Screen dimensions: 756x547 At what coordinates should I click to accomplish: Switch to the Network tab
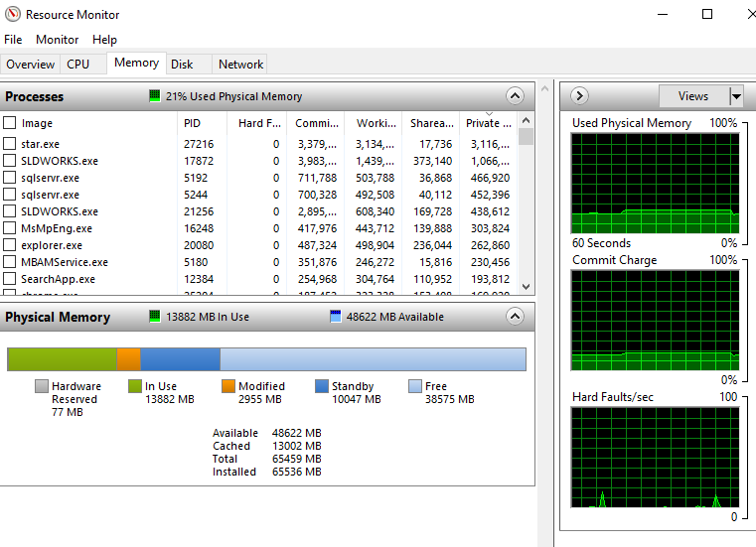point(240,65)
